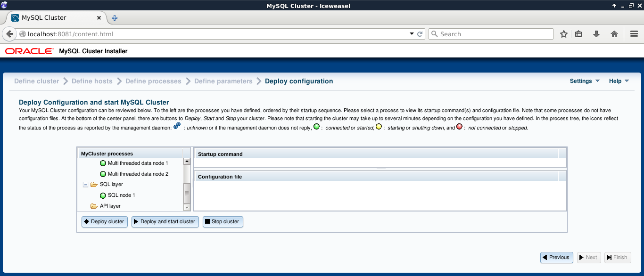The image size is (644, 276).
Task: Click the API layer folder icon
Action: click(x=94, y=206)
